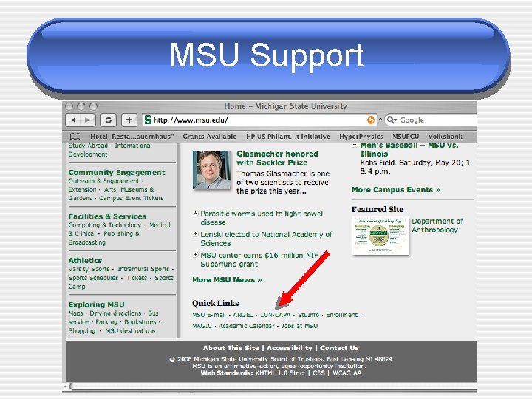Open the StuInfo quick link
Screen dimensions: 532x399
pyautogui.click(x=308, y=315)
